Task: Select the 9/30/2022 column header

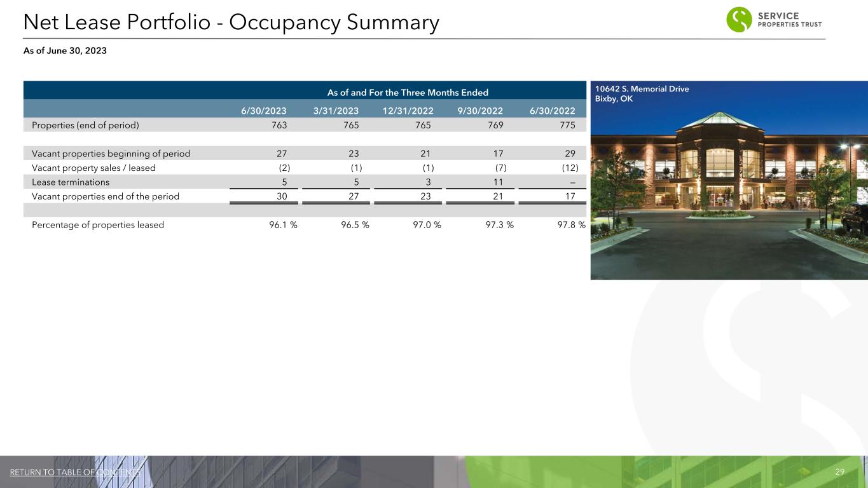Action: (x=480, y=109)
